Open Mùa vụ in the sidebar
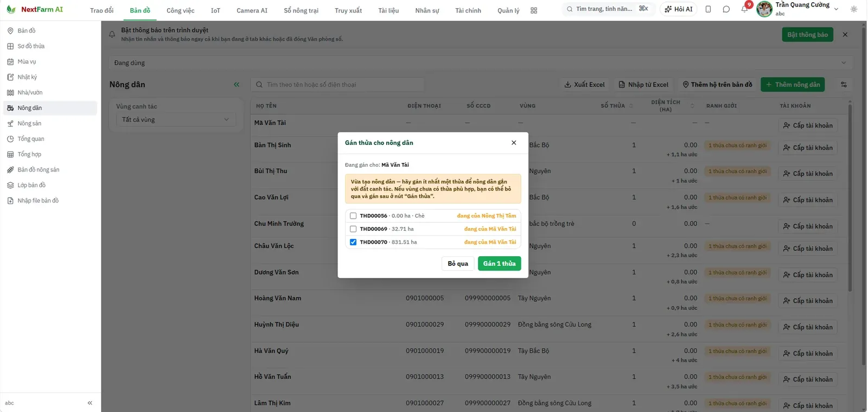Image resolution: width=868 pixels, height=412 pixels. point(50,62)
